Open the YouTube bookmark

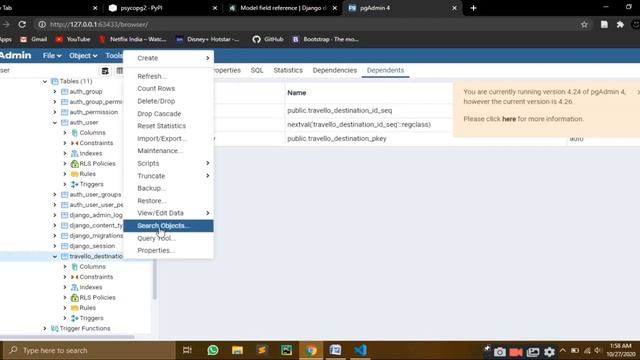[x=73, y=39]
